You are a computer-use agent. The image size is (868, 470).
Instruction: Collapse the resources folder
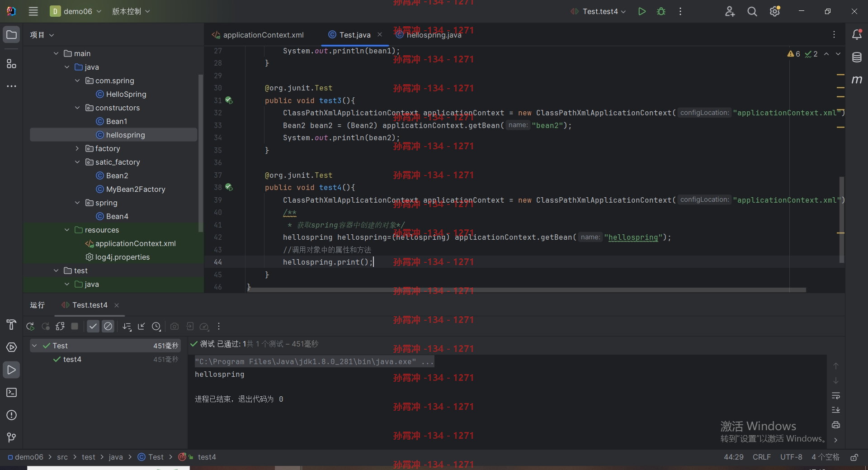(67, 230)
